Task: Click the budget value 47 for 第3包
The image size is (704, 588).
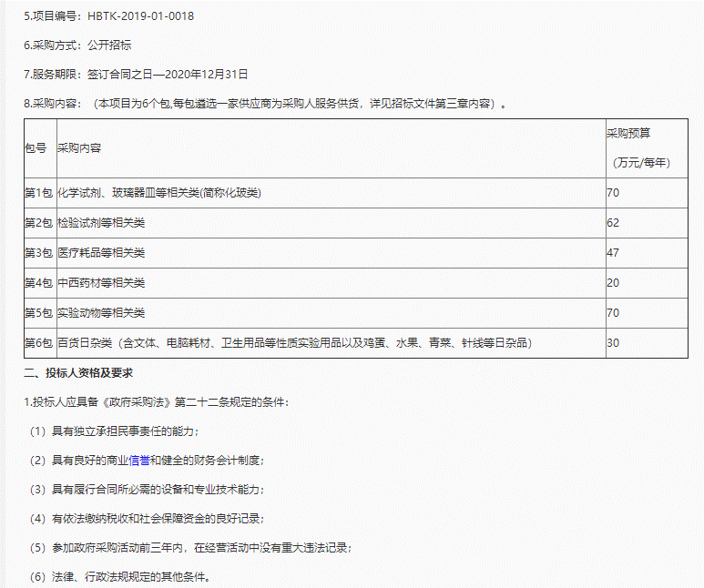Action: 613,253
